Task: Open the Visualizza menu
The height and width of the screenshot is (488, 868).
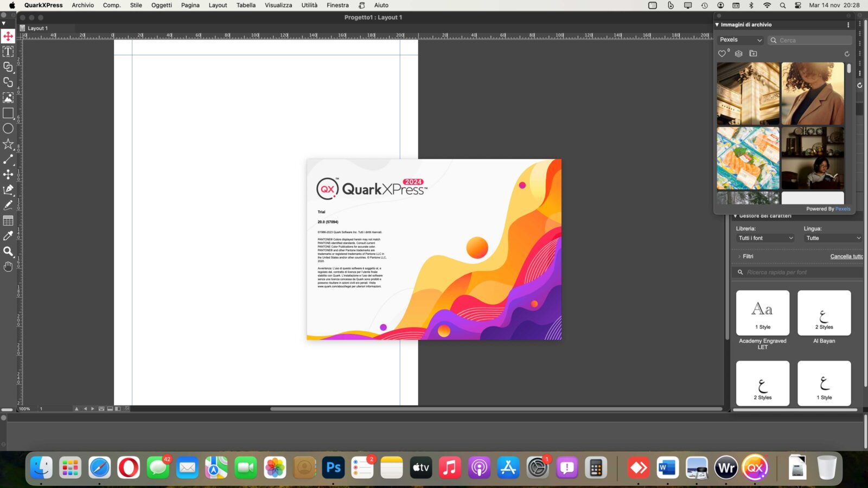Action: [278, 5]
